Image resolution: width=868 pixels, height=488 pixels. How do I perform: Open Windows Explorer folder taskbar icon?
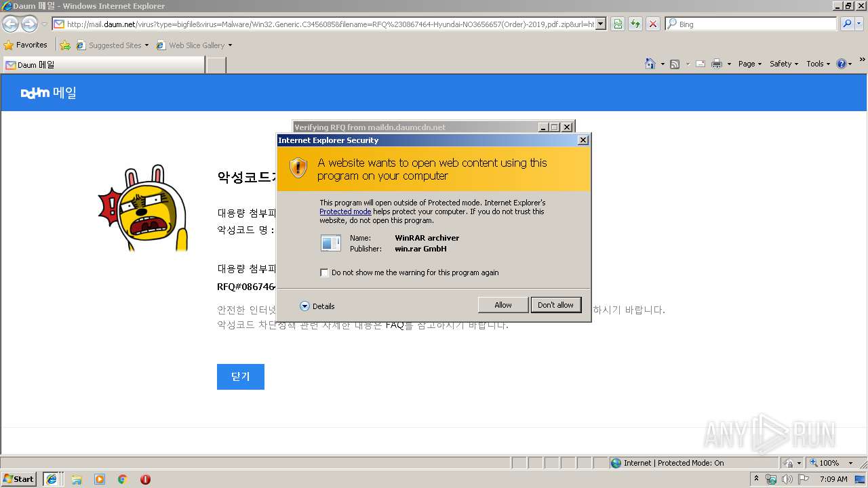(x=77, y=479)
